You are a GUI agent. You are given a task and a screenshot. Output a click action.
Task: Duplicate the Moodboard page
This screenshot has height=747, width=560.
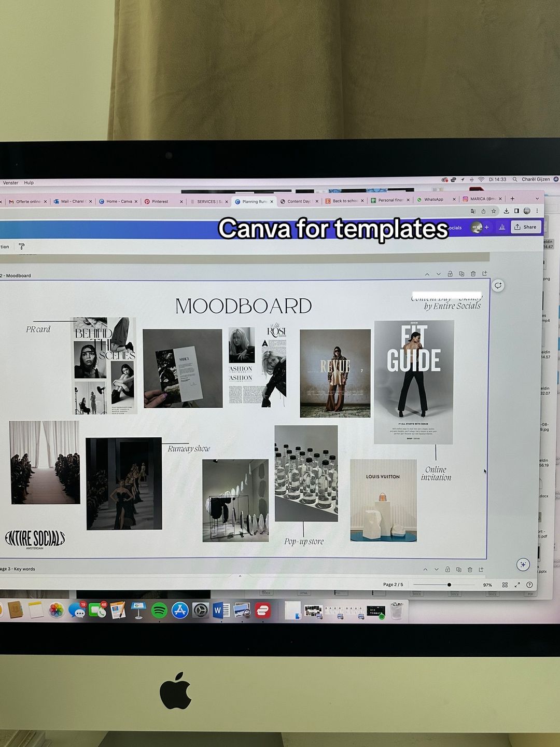coord(461,273)
